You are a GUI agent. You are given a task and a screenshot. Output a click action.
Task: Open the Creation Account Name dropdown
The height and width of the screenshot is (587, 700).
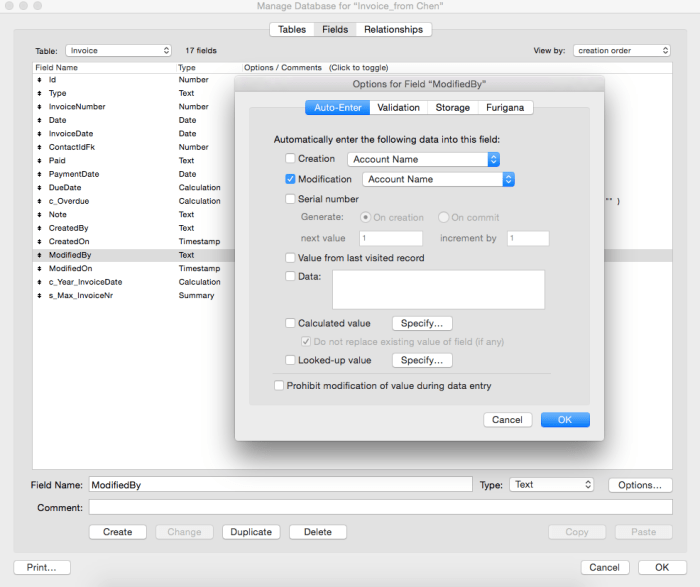tap(423, 159)
